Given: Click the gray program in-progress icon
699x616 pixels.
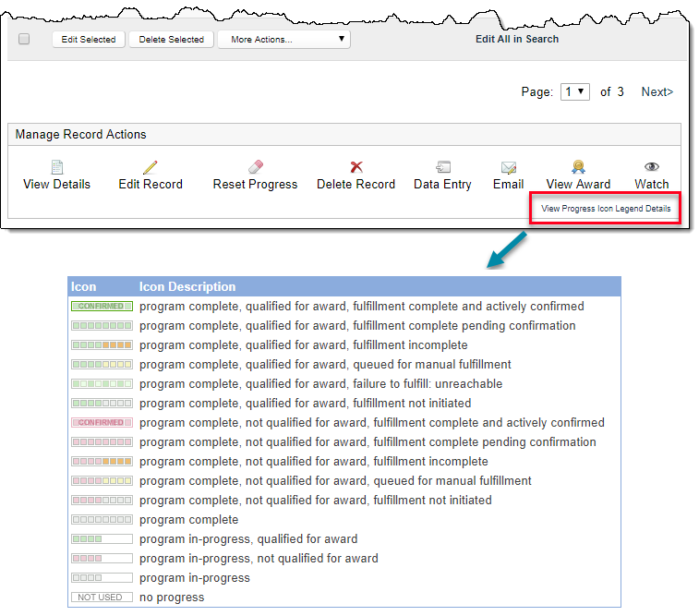Looking at the screenshot, I should click(x=102, y=577).
